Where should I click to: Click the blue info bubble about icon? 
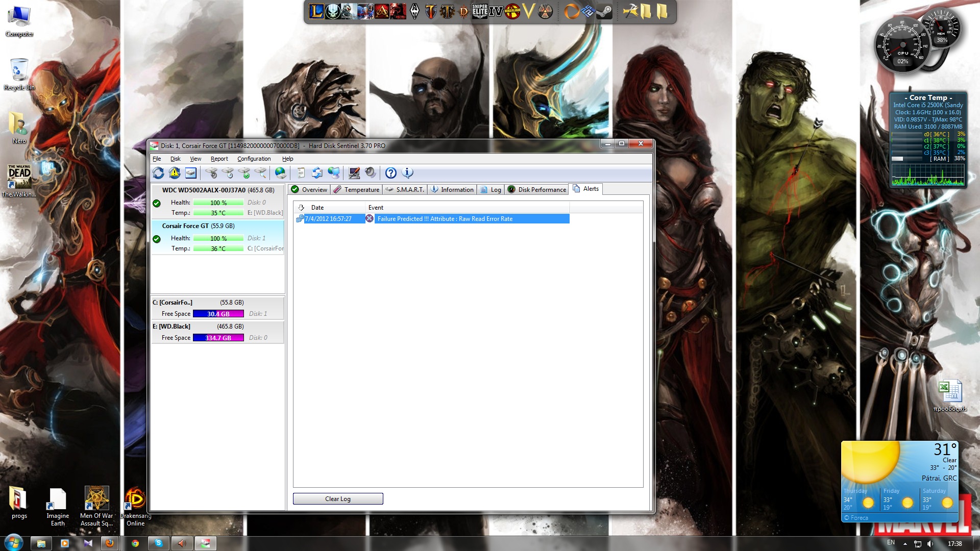click(x=407, y=173)
